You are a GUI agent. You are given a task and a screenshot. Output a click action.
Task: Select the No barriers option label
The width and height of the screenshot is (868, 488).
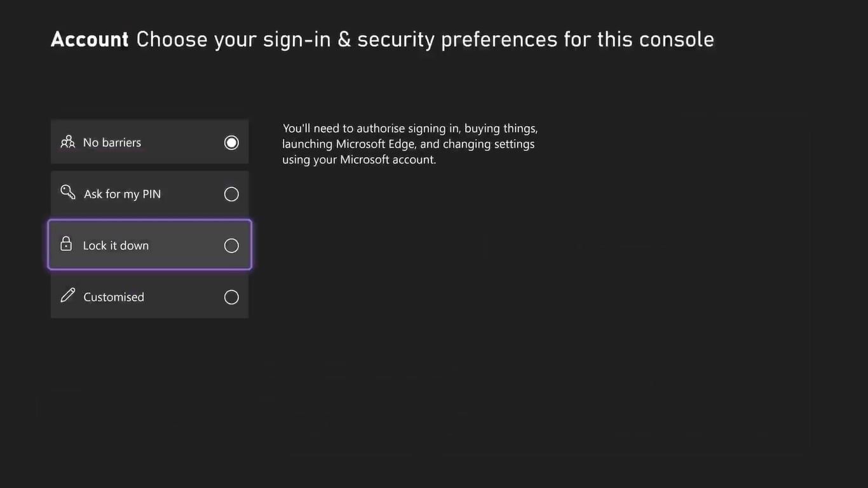(112, 142)
